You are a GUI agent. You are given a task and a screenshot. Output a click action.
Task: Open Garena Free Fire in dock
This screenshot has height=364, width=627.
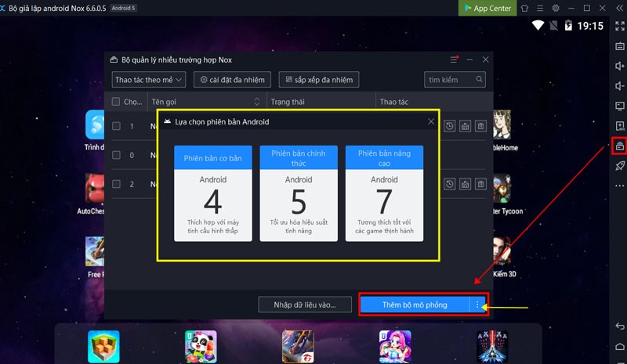[298, 347]
